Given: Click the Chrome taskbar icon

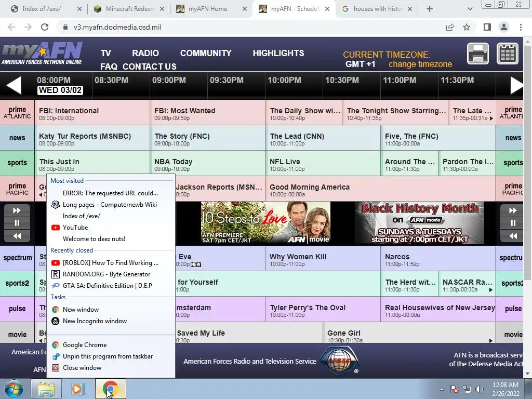Looking at the screenshot, I should (110, 389).
